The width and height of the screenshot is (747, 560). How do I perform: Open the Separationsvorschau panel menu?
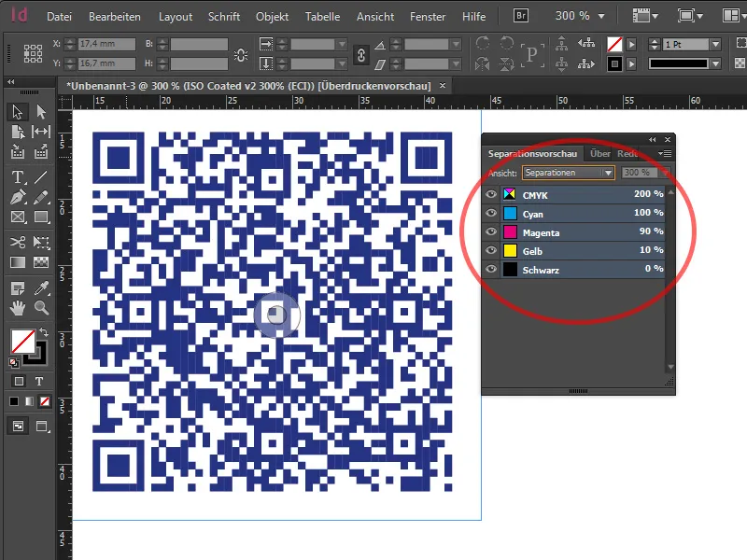[666, 154]
